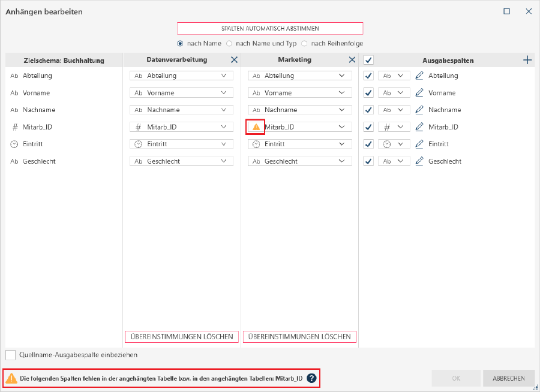The height and width of the screenshot is (392, 540).
Task: Select the 'nach Name und Typ' option
Action: click(229, 44)
